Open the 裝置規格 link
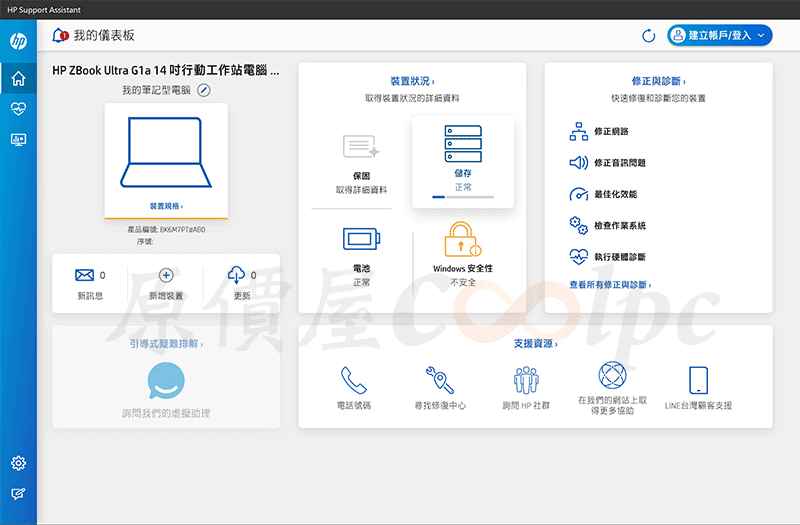 [x=166, y=206]
